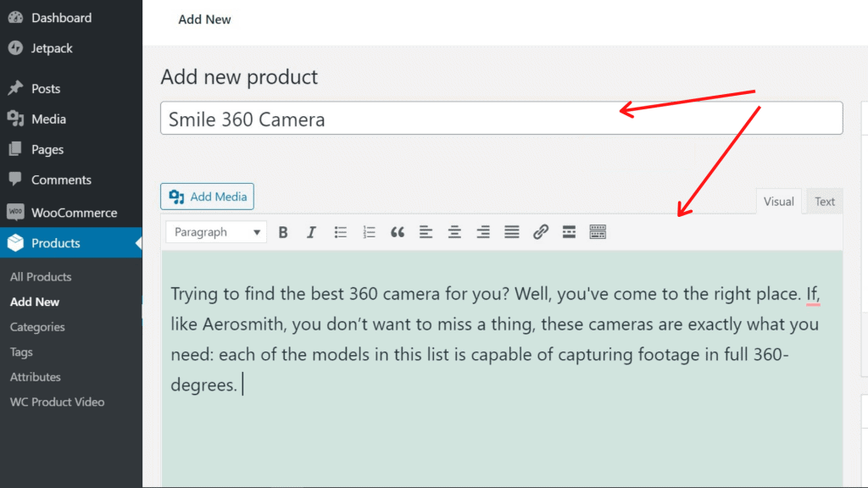Insert a bulleted list
This screenshot has height=488, width=868.
coord(341,232)
